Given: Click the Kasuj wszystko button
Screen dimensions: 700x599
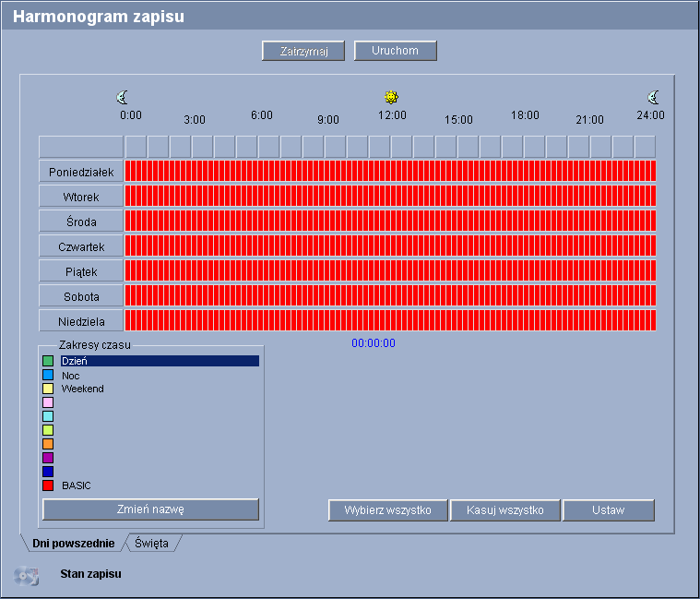Looking at the screenshot, I should [504, 510].
